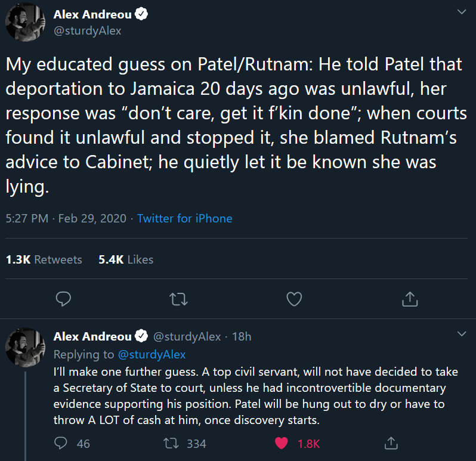Open Alex Andreou's profile picture at top

25,22
